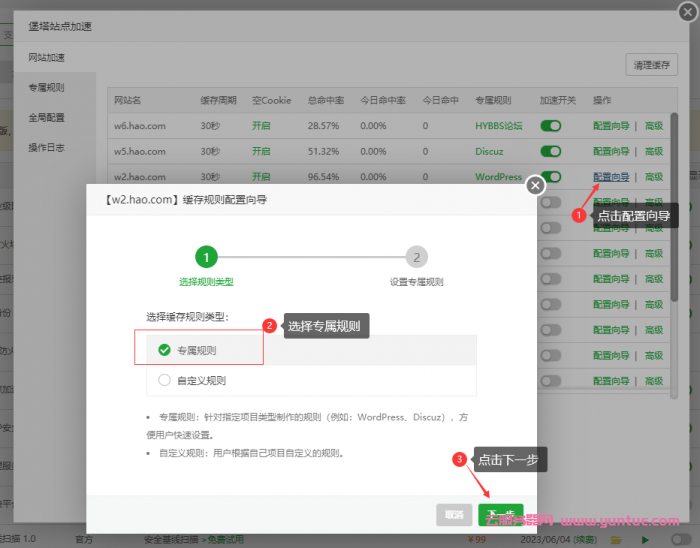
Task: Click the step 1 circle in wizard
Action: [206, 257]
